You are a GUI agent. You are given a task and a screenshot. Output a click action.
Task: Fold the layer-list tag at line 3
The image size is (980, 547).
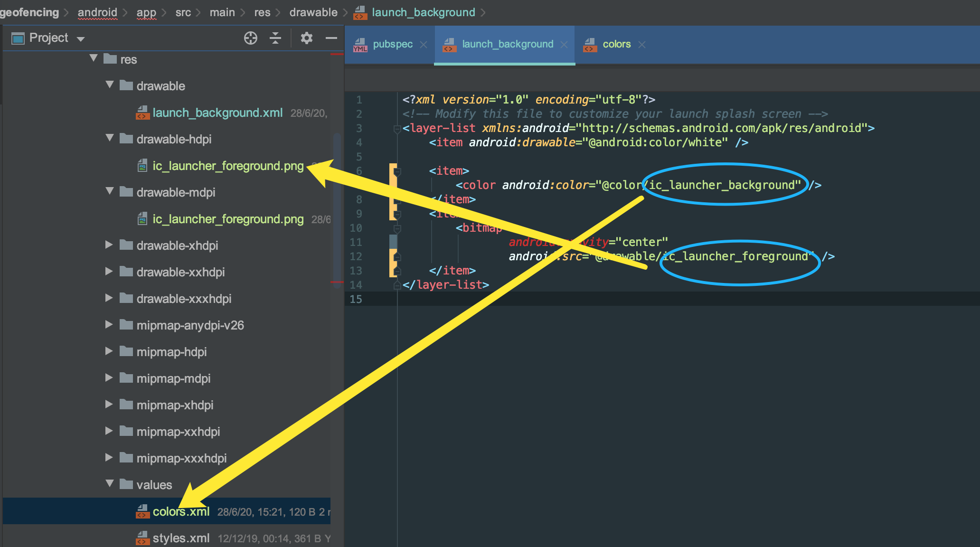click(397, 129)
